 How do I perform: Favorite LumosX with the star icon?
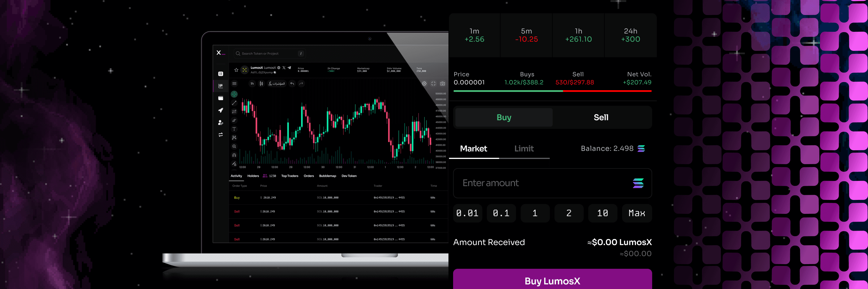point(236,70)
